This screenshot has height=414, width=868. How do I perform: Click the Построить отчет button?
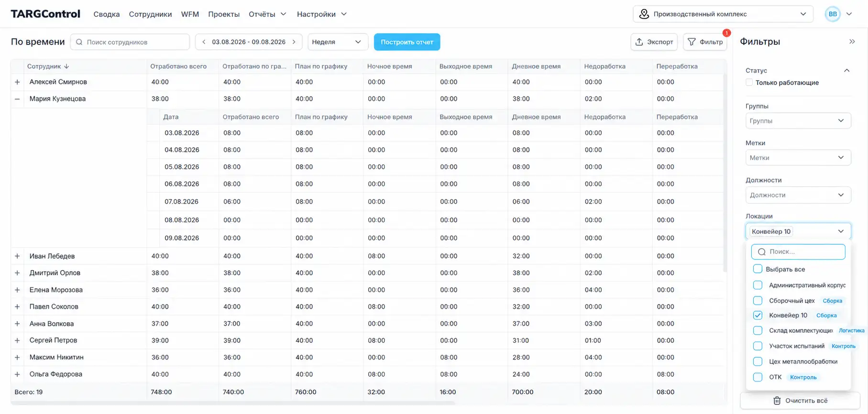[x=407, y=42]
